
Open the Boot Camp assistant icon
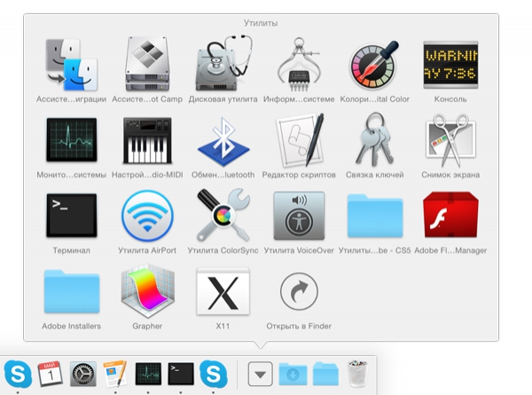(147, 64)
